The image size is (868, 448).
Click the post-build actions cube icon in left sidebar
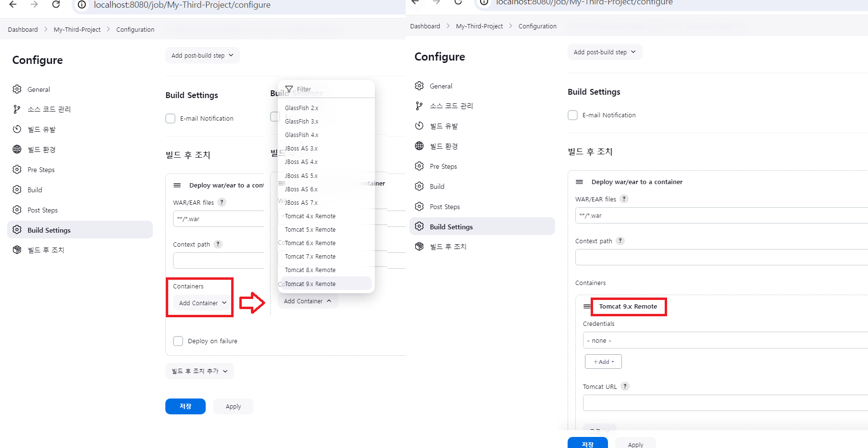point(17,250)
